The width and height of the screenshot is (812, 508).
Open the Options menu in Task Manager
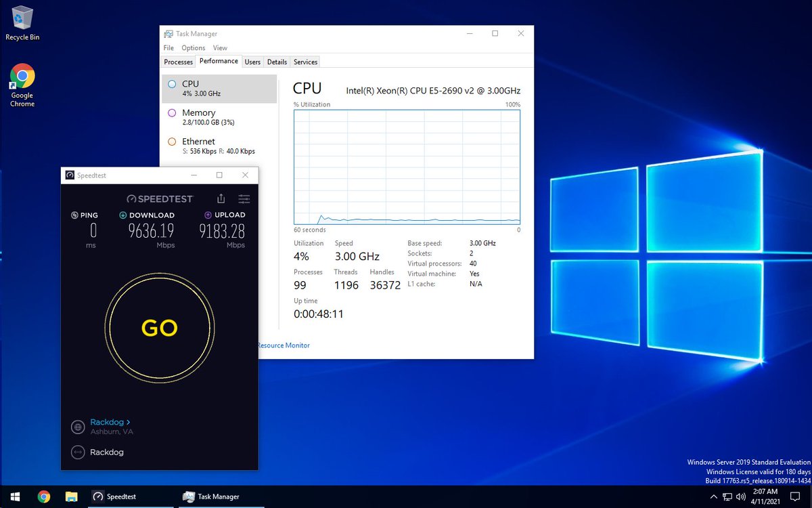[194, 48]
